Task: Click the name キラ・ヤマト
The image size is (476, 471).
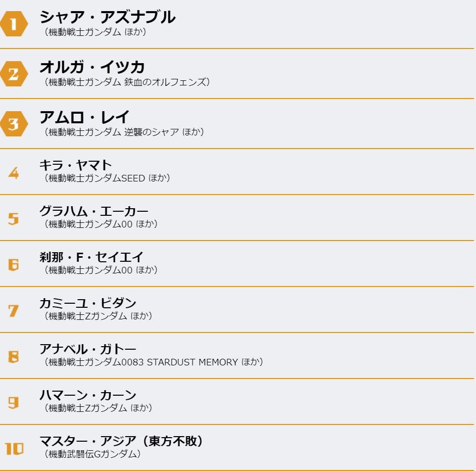Action: [x=76, y=165]
